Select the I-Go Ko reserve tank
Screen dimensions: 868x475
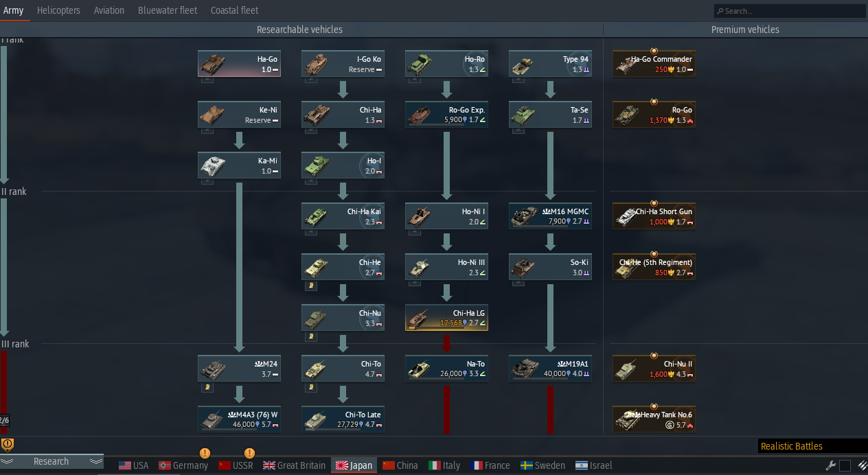343,64
